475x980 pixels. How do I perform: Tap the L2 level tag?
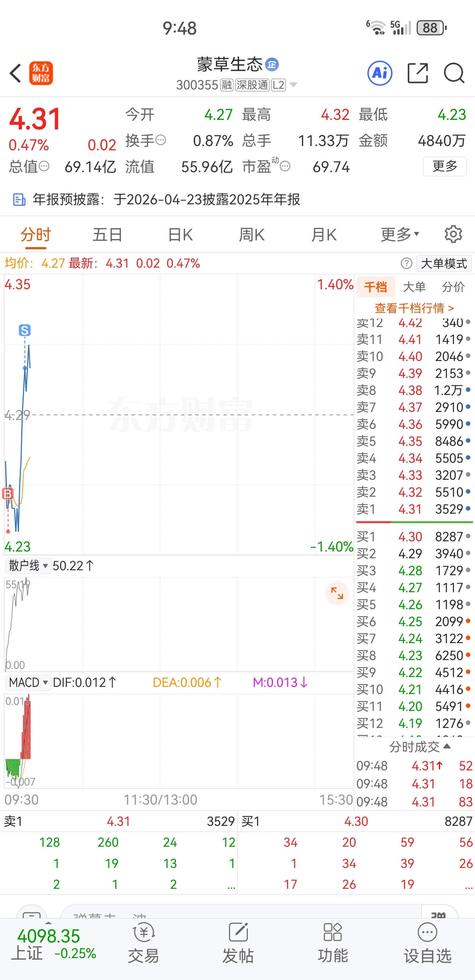[x=278, y=85]
